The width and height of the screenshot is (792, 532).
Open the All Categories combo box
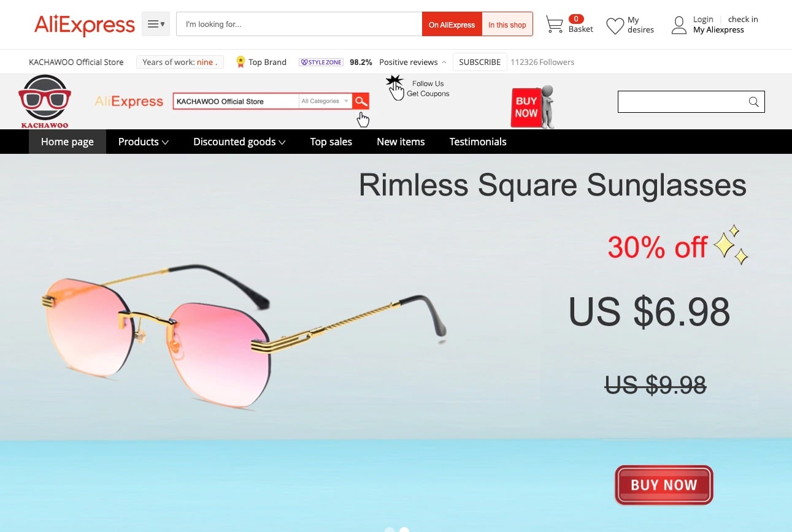tap(325, 101)
